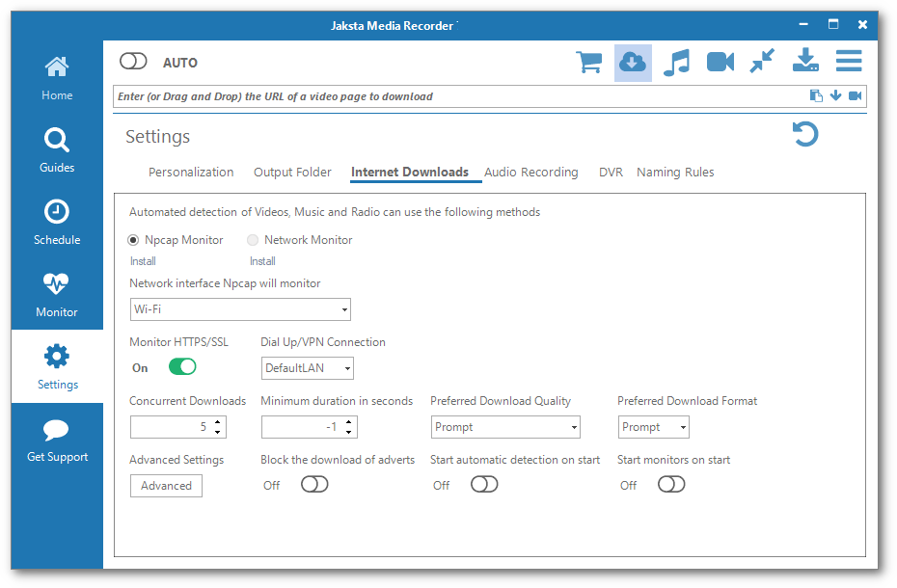Image resolution: width=897 pixels, height=588 pixels.
Task: Open the Home section in sidebar
Action: pyautogui.click(x=57, y=79)
